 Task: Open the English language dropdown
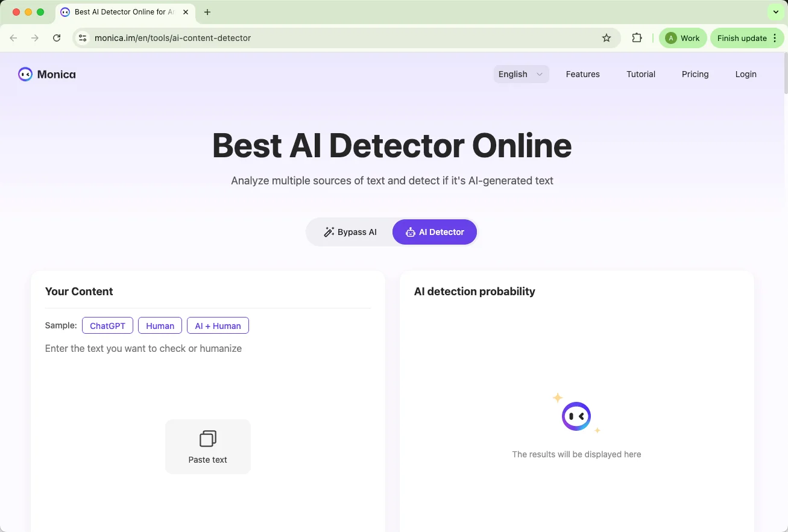[520, 74]
